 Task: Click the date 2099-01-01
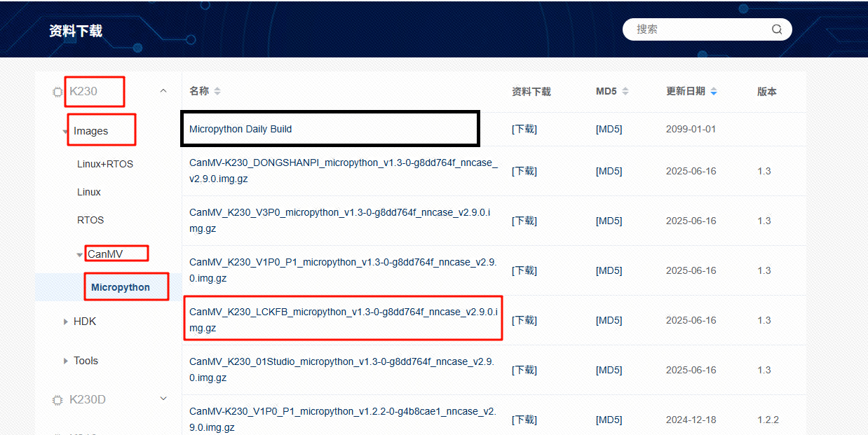pos(691,129)
